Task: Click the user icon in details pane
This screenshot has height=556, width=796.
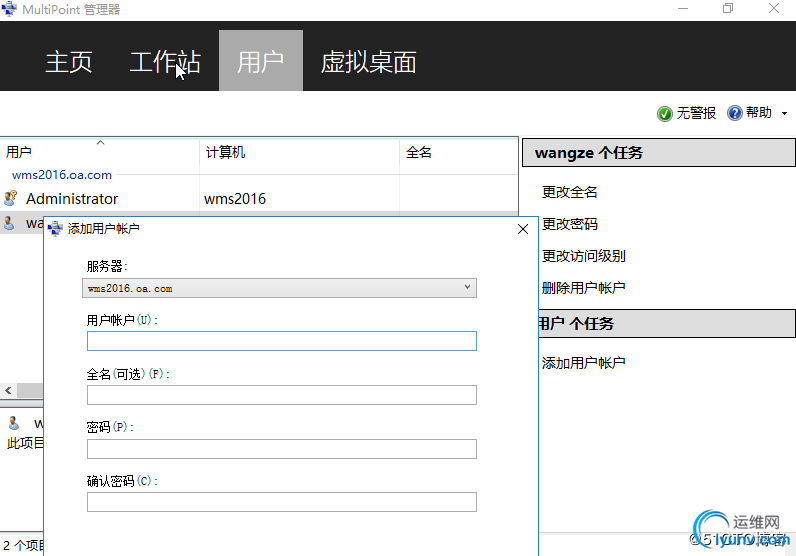Action: 14,423
